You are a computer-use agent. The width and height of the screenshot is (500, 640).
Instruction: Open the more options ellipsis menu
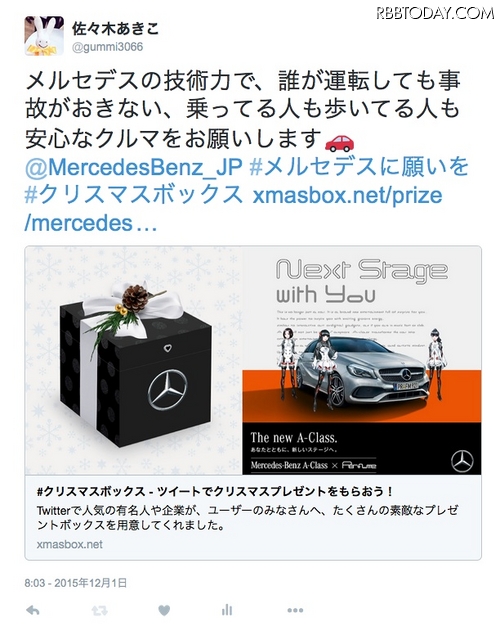click(295, 611)
